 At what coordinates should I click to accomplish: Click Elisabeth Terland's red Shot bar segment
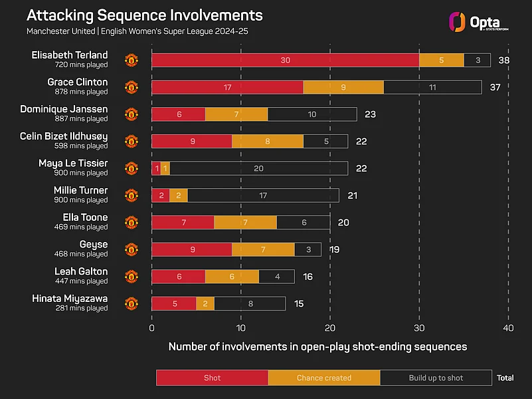point(285,60)
